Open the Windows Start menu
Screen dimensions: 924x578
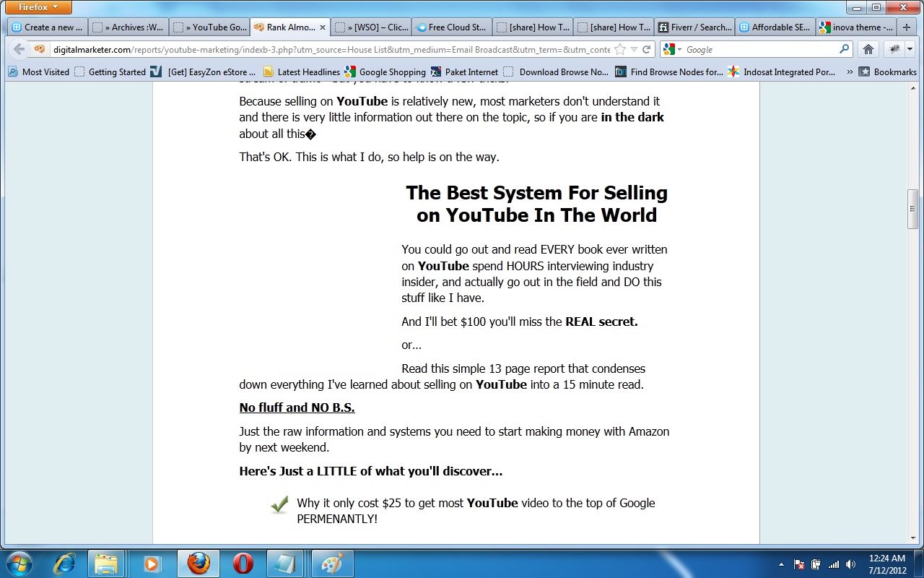18,563
